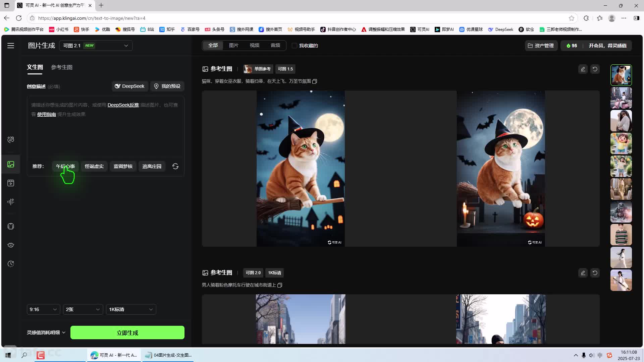The height and width of the screenshot is (362, 644).
Task: Open the video generation sidebar icon
Action: click(x=11, y=183)
